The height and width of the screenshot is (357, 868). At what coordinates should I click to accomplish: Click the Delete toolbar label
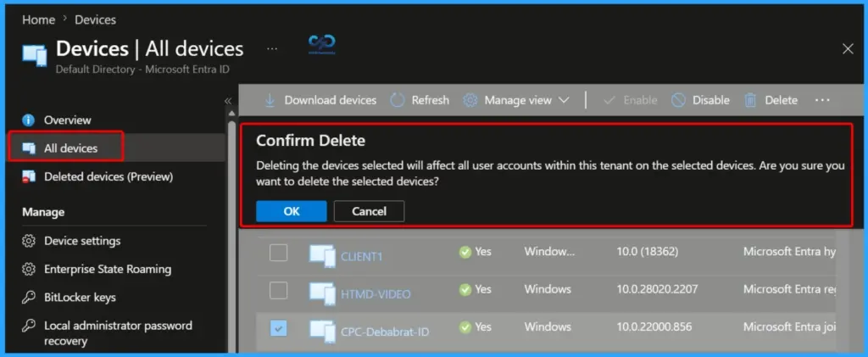click(x=781, y=100)
